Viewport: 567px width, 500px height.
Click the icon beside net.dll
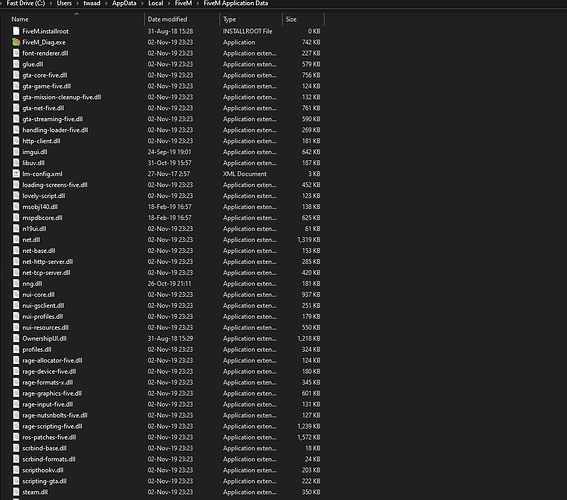(16, 240)
